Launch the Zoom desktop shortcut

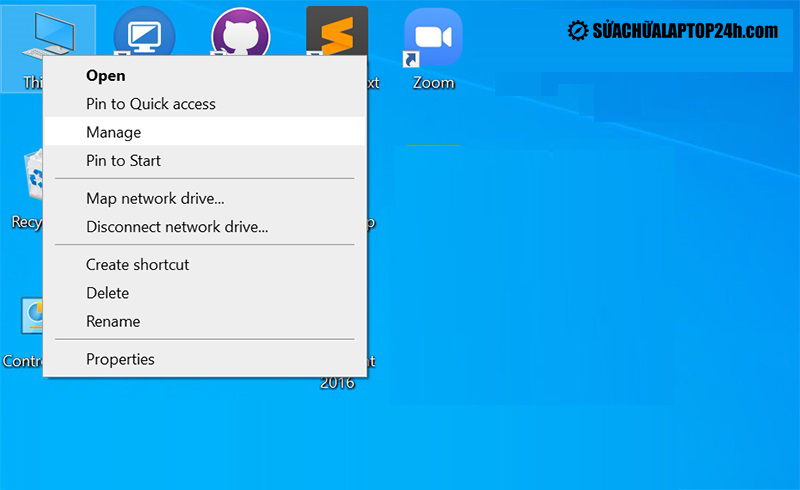pyautogui.click(x=433, y=38)
